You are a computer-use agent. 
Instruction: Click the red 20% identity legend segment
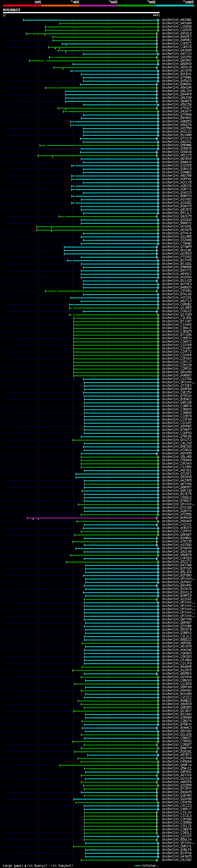tap(22, 6)
